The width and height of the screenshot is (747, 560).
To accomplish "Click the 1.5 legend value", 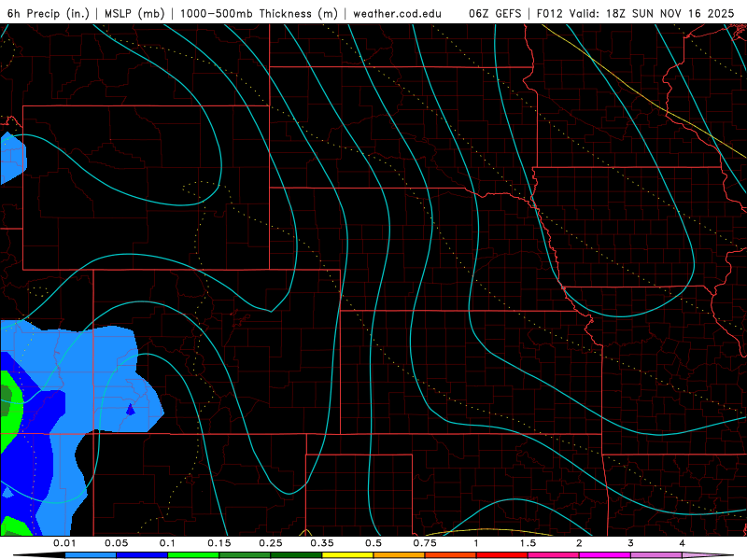I will (x=528, y=543).
